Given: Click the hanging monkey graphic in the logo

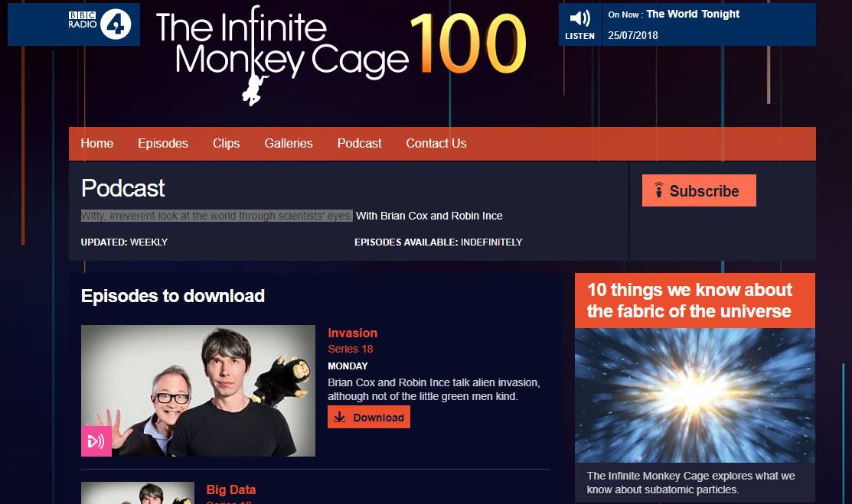Looking at the screenshot, I should pos(254,89).
